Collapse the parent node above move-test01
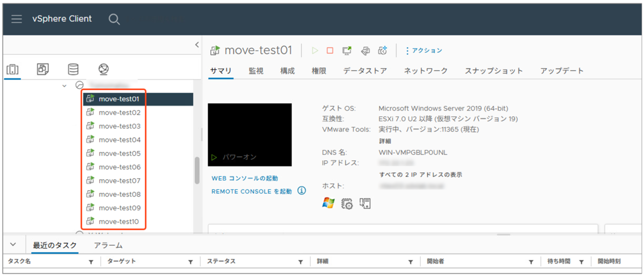The image size is (644, 277). 64,85
